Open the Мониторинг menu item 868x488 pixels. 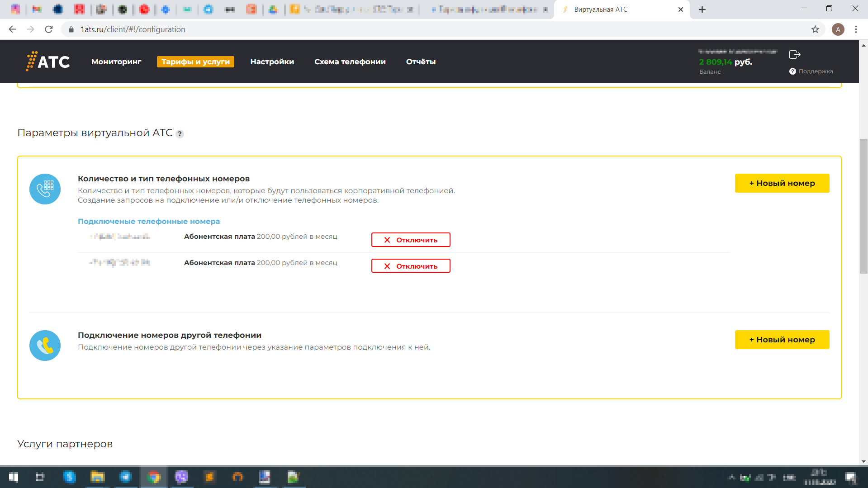click(116, 62)
